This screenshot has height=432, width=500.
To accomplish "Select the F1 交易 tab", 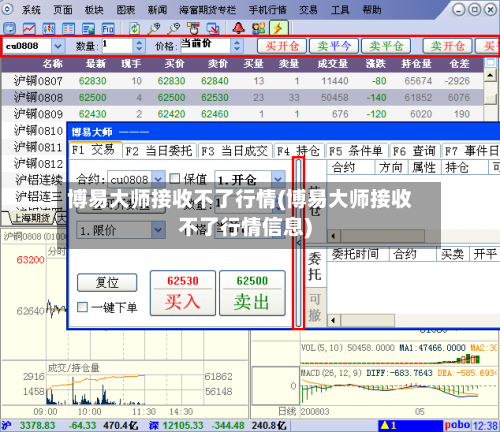I will pos(95,150).
